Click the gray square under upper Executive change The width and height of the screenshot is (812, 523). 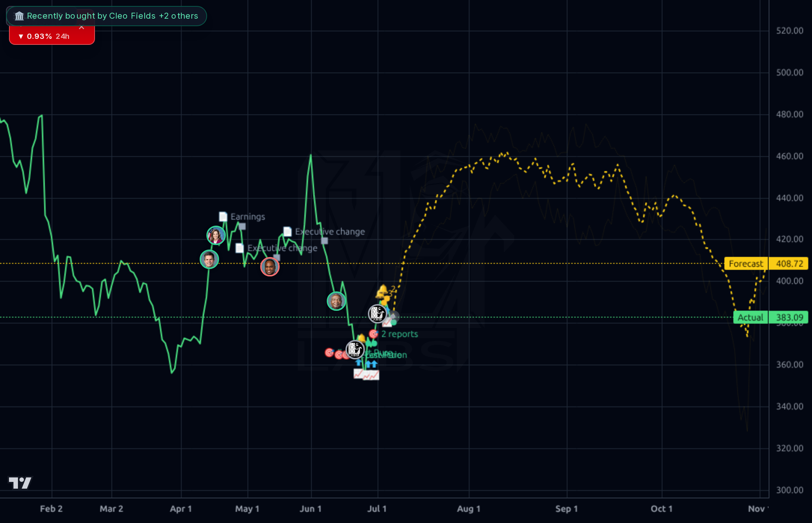325,241
